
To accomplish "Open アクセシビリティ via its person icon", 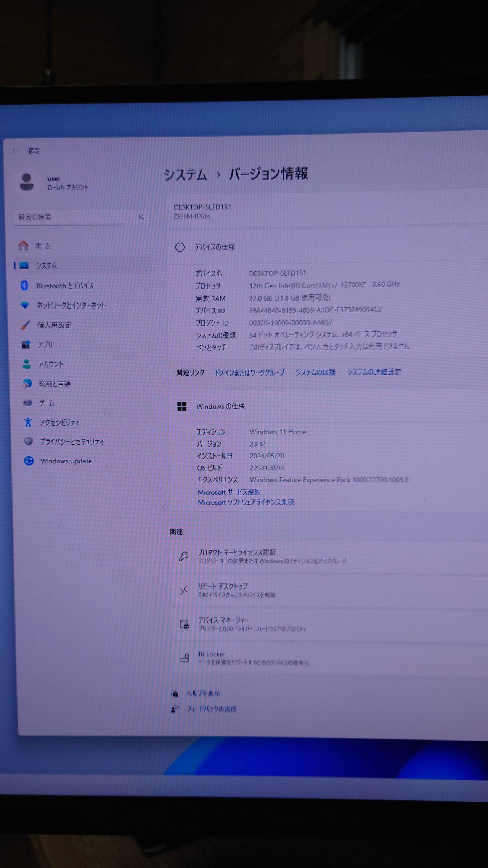I will pyautogui.click(x=28, y=422).
